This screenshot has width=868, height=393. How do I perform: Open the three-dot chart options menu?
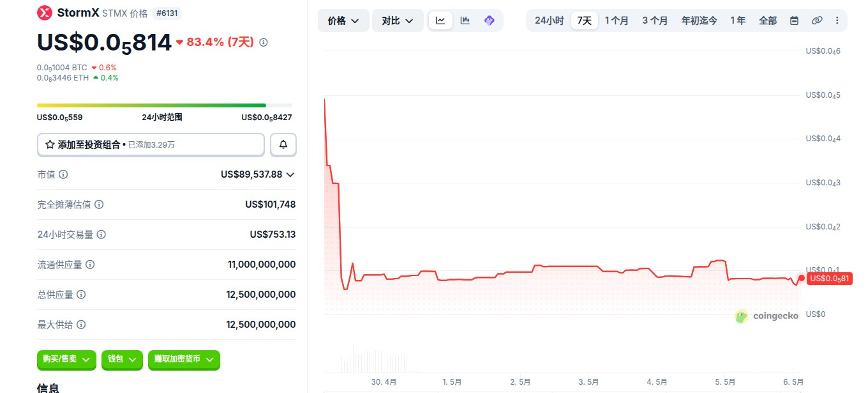[x=837, y=20]
